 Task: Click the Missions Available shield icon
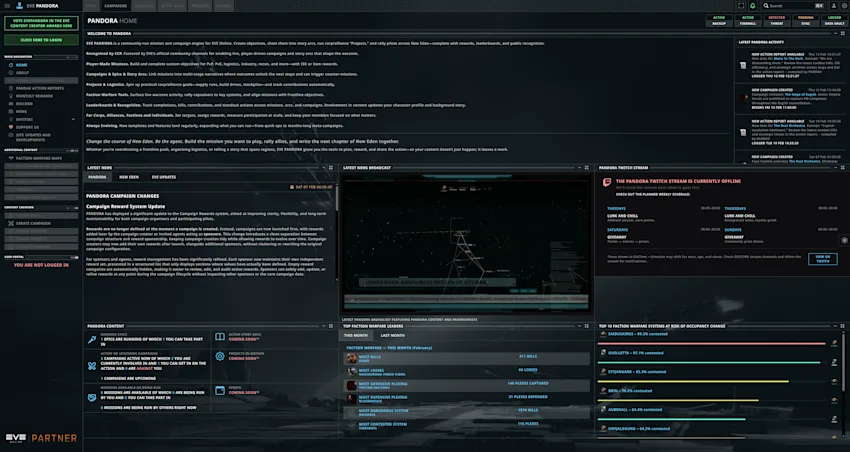[92, 397]
